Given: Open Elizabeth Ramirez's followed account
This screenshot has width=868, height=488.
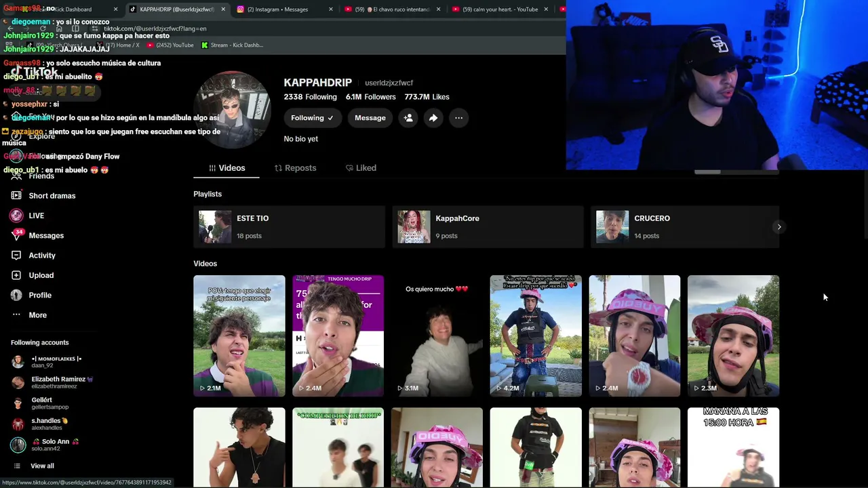Looking at the screenshot, I should click(52, 382).
